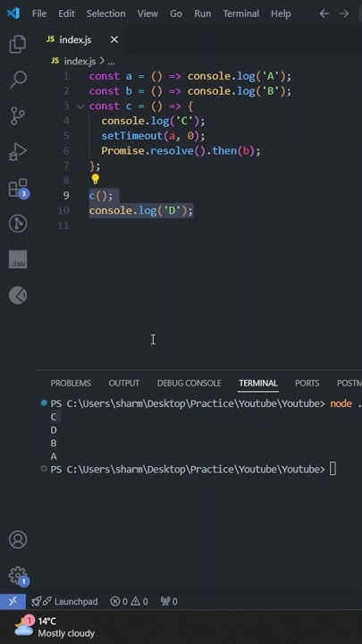Open the Run menu
This screenshot has width=362, height=644.
point(202,13)
